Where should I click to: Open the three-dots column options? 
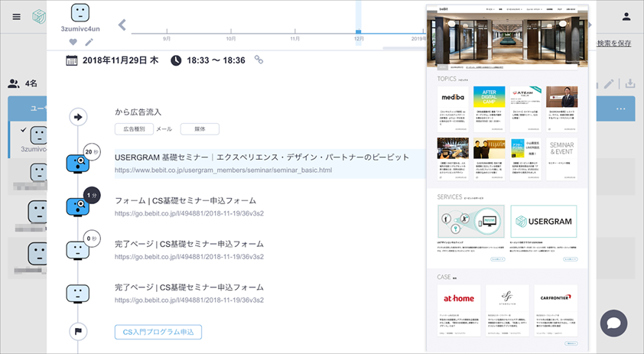[620, 109]
